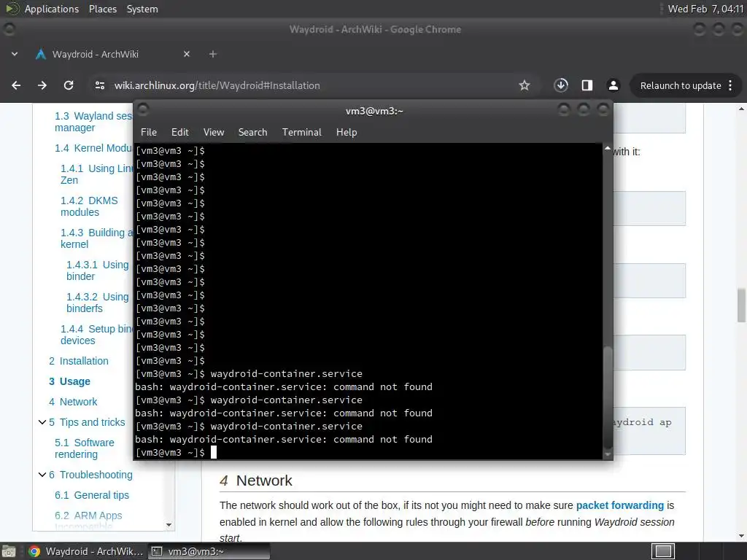Image resolution: width=747 pixels, height=560 pixels.
Task: Open the packet forwarding link
Action: click(x=620, y=505)
